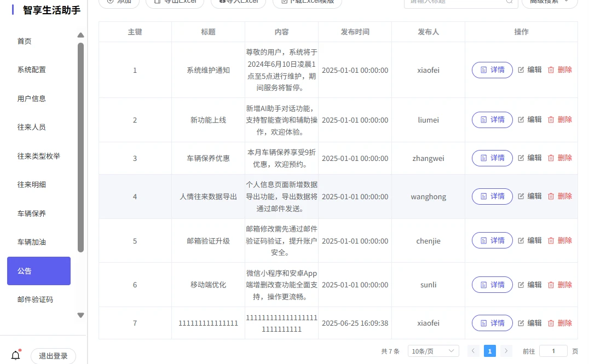Screen dimensions: 589x364
Task: Edit the 系统维护通知 announcement
Action: pos(530,70)
